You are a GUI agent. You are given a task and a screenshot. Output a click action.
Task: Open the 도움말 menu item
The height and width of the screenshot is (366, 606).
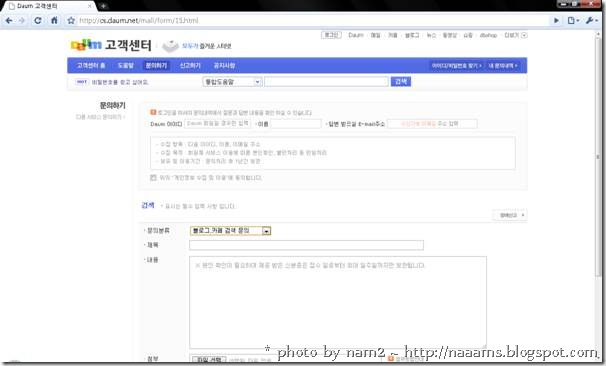click(126, 66)
